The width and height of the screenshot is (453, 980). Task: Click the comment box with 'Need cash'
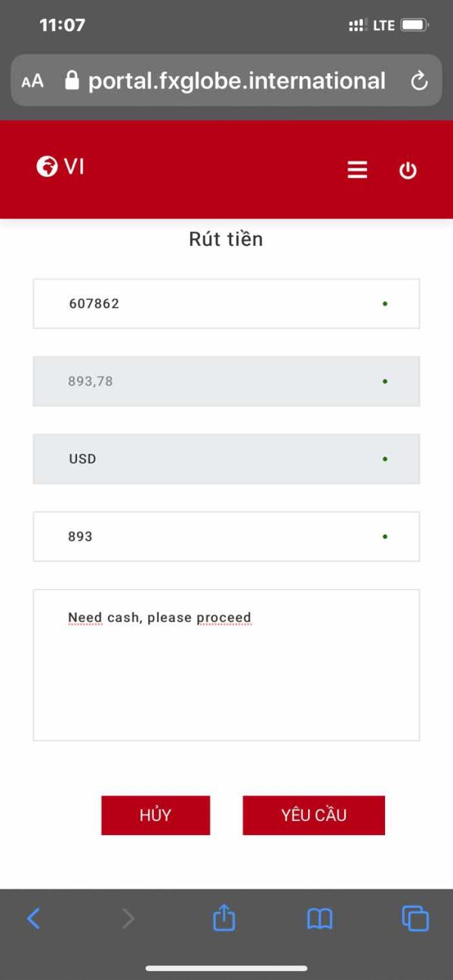226,665
